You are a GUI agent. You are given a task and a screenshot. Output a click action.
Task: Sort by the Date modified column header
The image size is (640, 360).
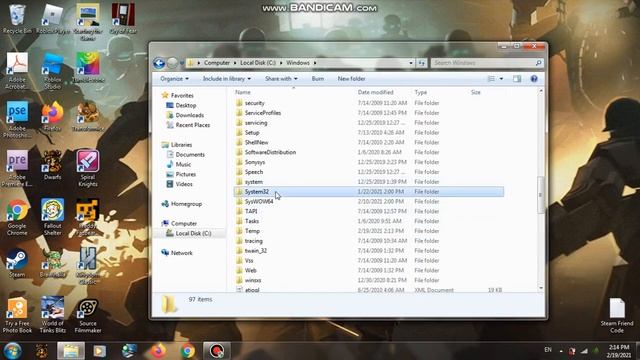376,92
